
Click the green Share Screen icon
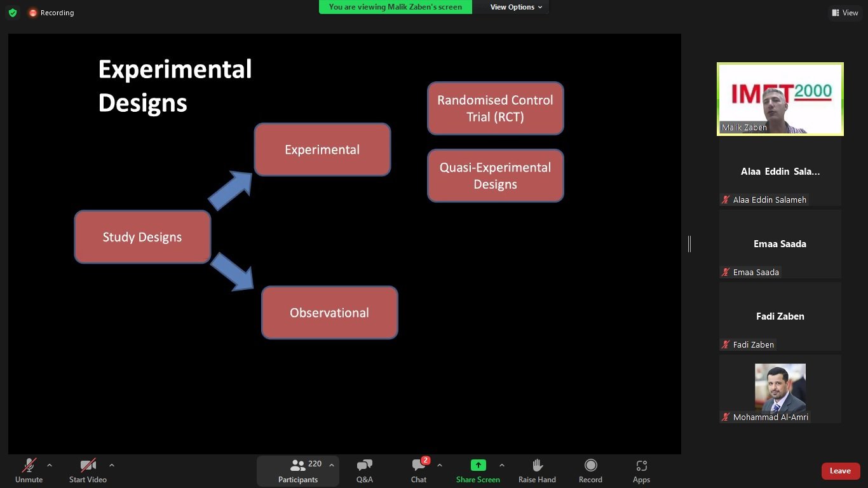478,466
